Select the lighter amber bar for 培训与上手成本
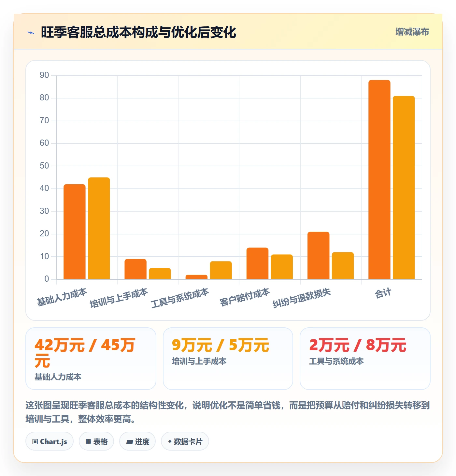The width and height of the screenshot is (456, 476). [x=160, y=274]
